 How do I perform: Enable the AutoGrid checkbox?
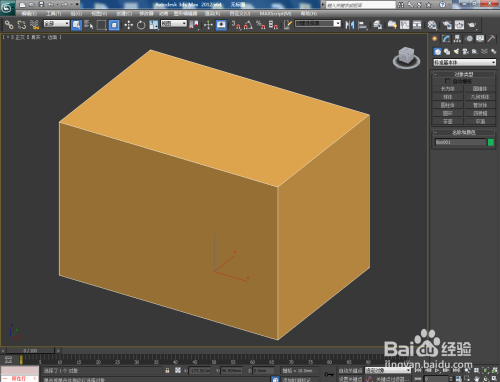448,81
